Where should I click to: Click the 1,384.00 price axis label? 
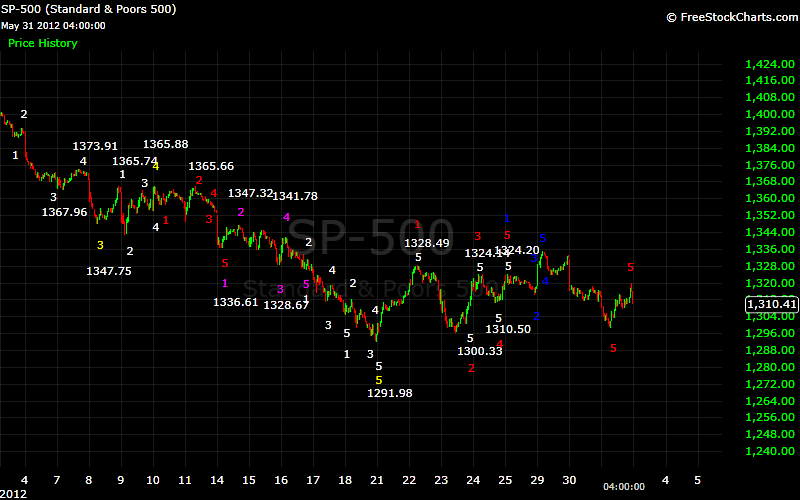tap(770, 148)
